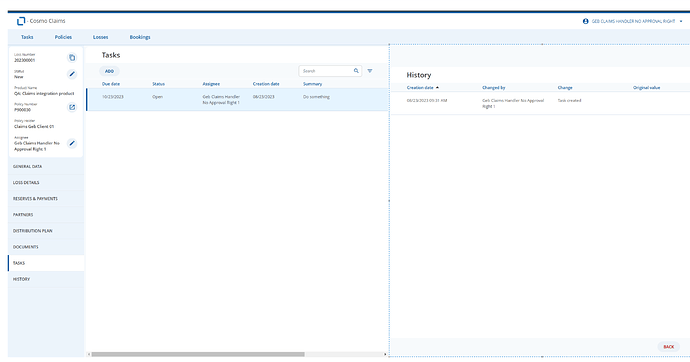Select Tasks in sidebar
690x362 pixels.
46,263
